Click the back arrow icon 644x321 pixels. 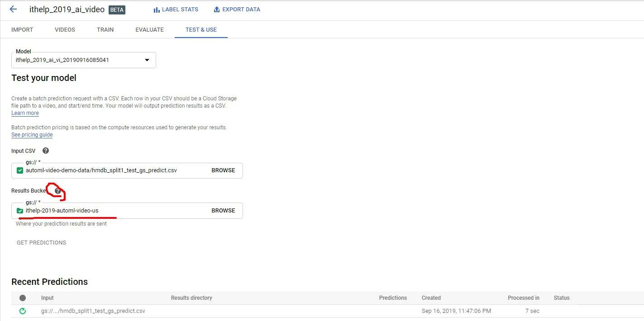(13, 9)
